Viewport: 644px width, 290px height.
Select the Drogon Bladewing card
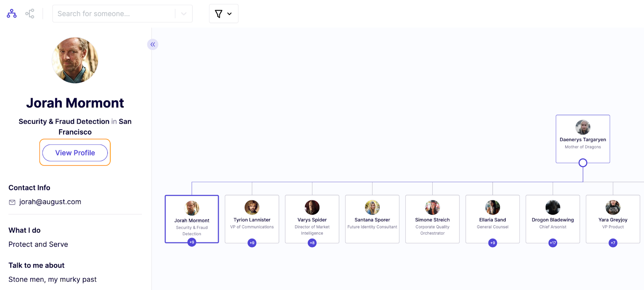[553, 219]
